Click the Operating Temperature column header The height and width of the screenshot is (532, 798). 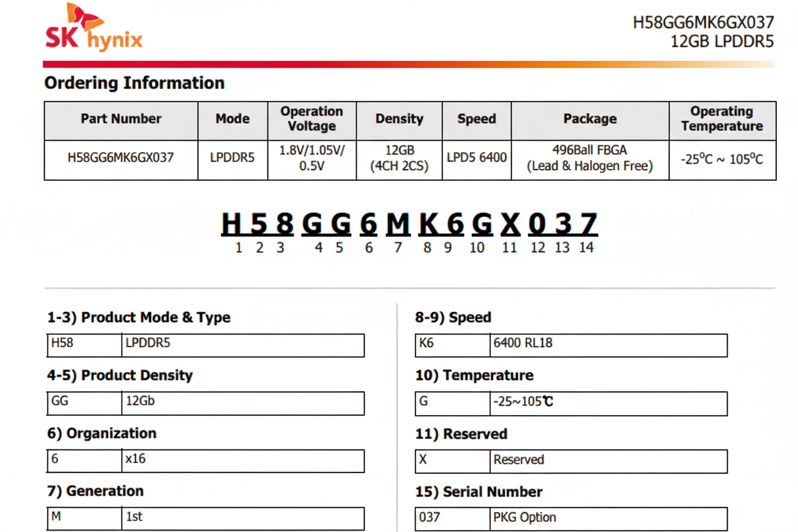tap(722, 119)
